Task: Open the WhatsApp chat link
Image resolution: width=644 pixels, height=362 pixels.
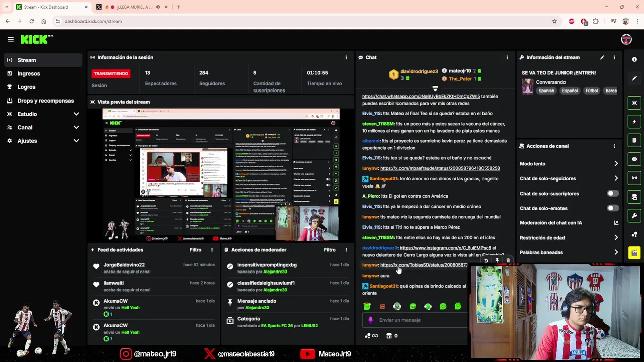Action: 421,96
